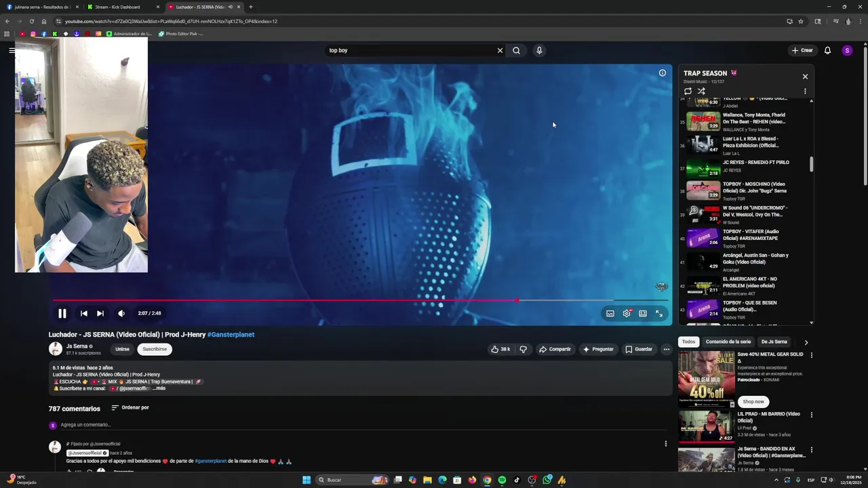Skip to previous video in player
Image resolution: width=868 pixels, height=488 pixels.
pyautogui.click(x=83, y=313)
